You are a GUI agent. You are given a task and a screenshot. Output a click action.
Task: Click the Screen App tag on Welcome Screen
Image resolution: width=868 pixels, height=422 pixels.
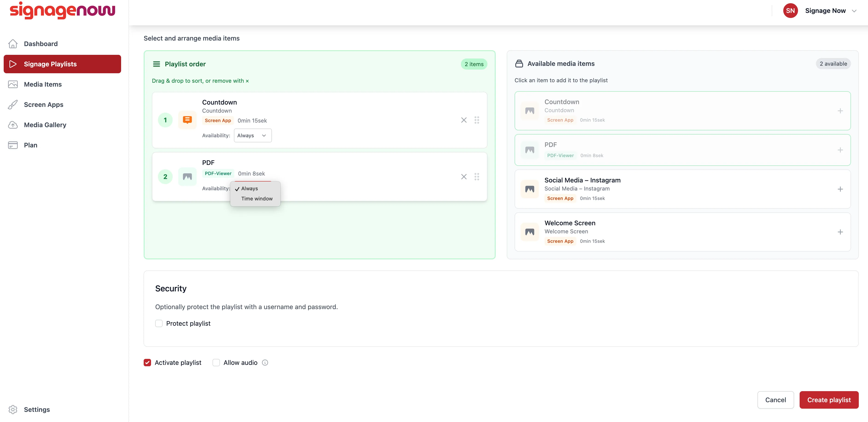560,241
